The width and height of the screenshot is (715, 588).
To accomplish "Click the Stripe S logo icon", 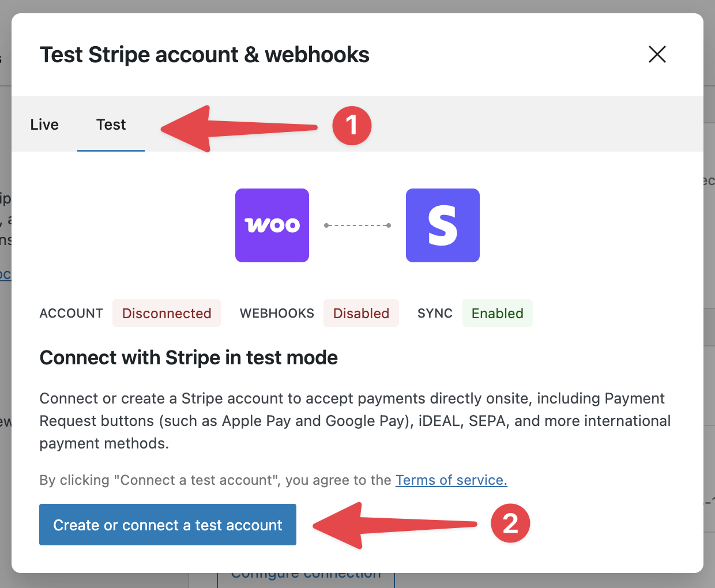I will [442, 225].
